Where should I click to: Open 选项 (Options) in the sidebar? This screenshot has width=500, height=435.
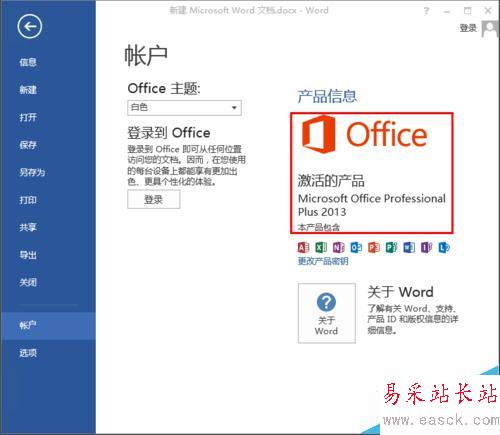[x=28, y=353]
